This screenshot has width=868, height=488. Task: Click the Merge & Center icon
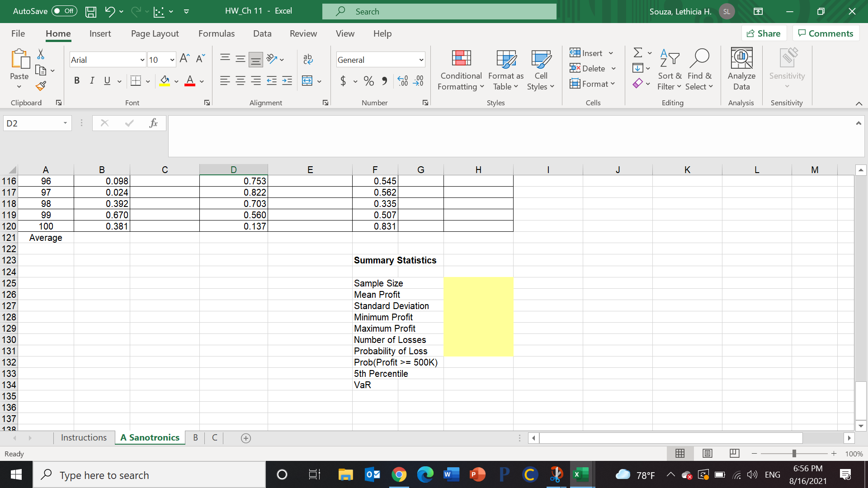coord(307,81)
